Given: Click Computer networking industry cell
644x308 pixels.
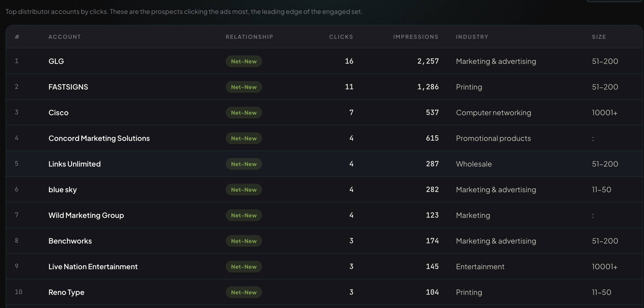Looking at the screenshot, I should coord(493,113).
